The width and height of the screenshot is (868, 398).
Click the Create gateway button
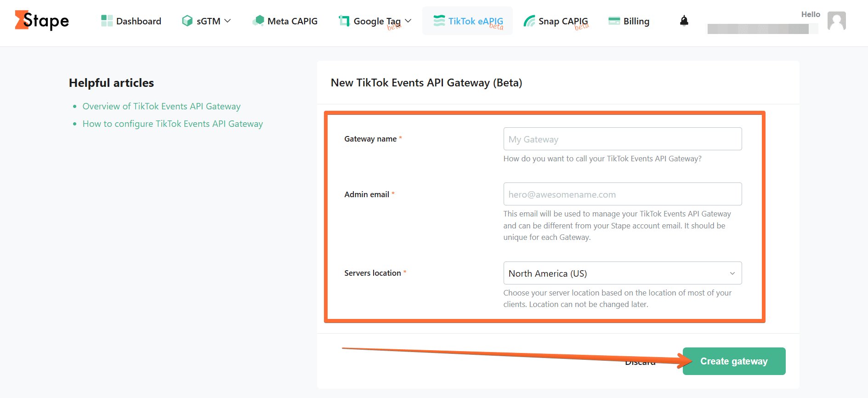coord(734,361)
